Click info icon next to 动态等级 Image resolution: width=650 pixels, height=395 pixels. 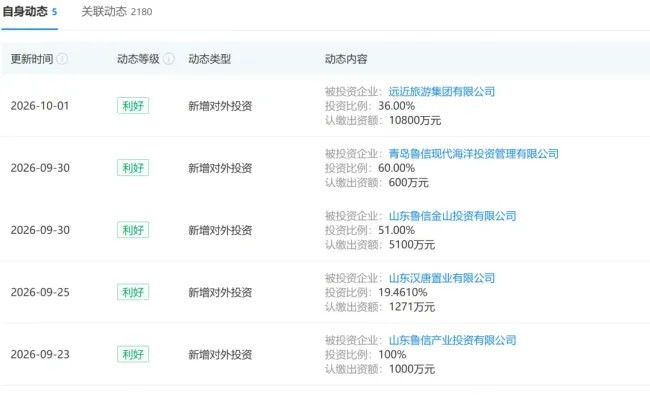point(169,59)
